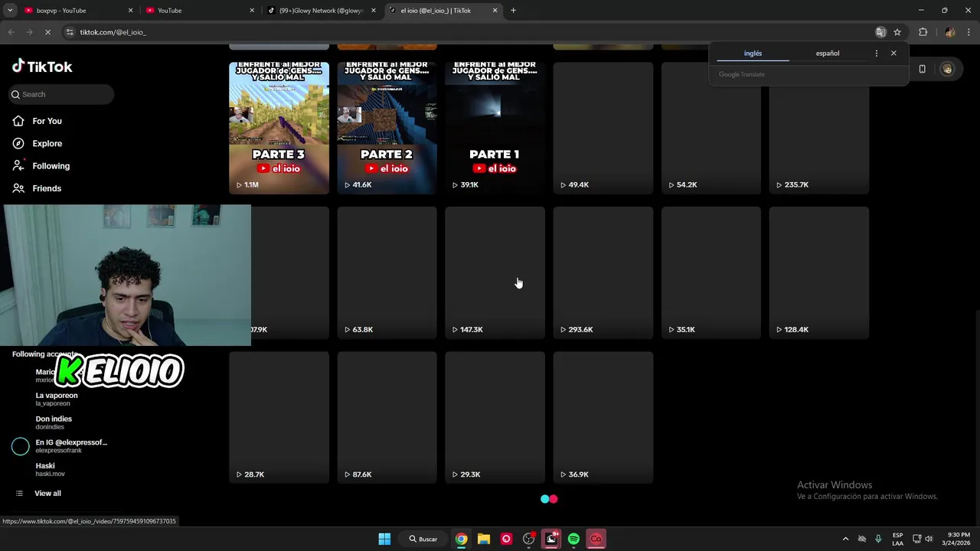Click the Translate icon in address bar
Image resolution: width=980 pixels, height=551 pixels.
880,32
